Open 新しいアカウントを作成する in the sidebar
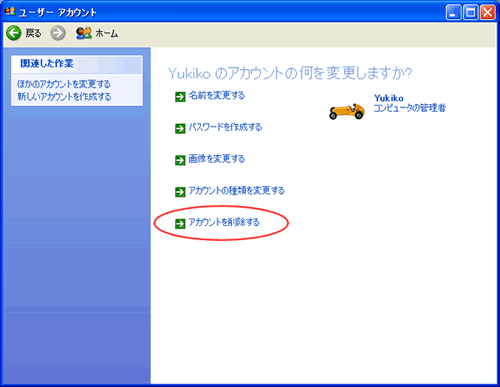500x387 pixels. [x=64, y=97]
